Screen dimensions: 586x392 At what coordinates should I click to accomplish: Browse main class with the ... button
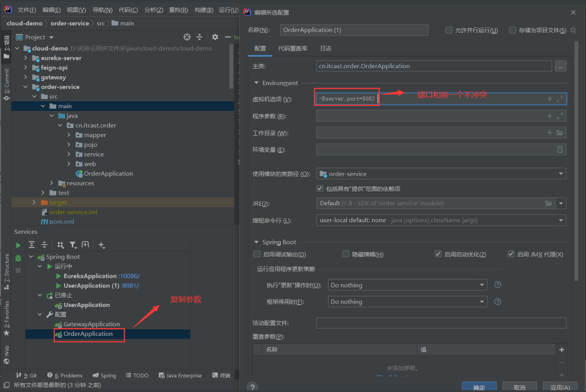[x=560, y=66]
